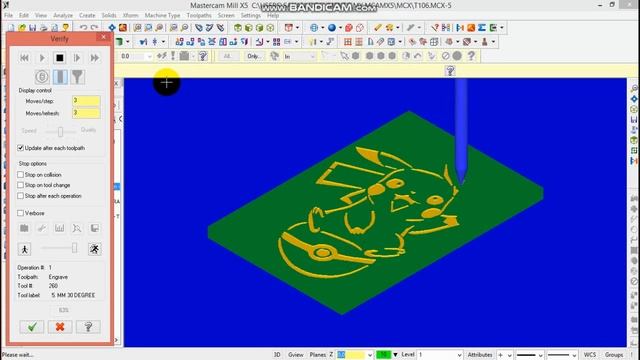Select the simulate tool display icon
The height and width of the screenshot is (360, 640).
pos(60,77)
